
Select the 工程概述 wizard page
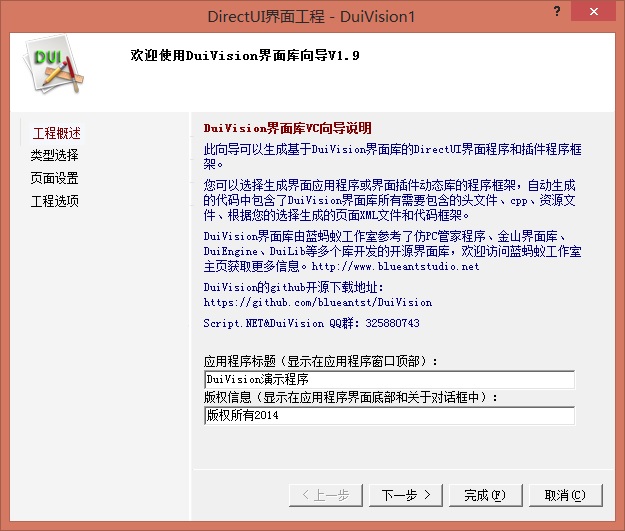coord(57,133)
